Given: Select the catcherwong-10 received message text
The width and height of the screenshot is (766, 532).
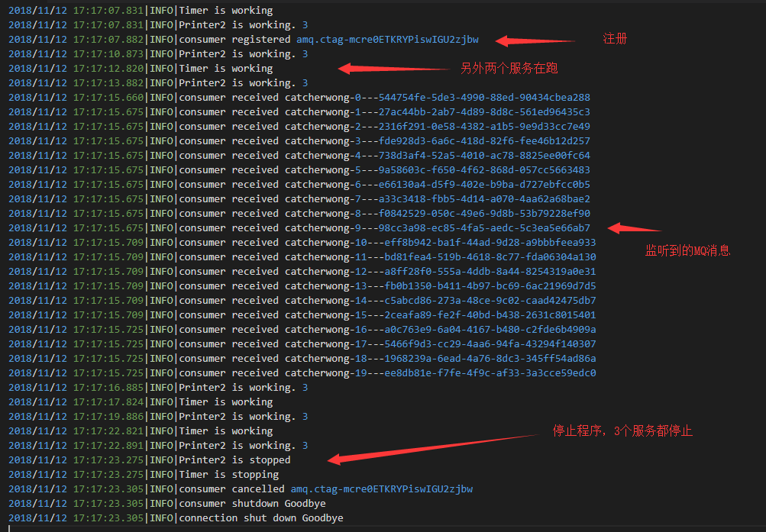Looking at the screenshot, I should (x=387, y=243).
